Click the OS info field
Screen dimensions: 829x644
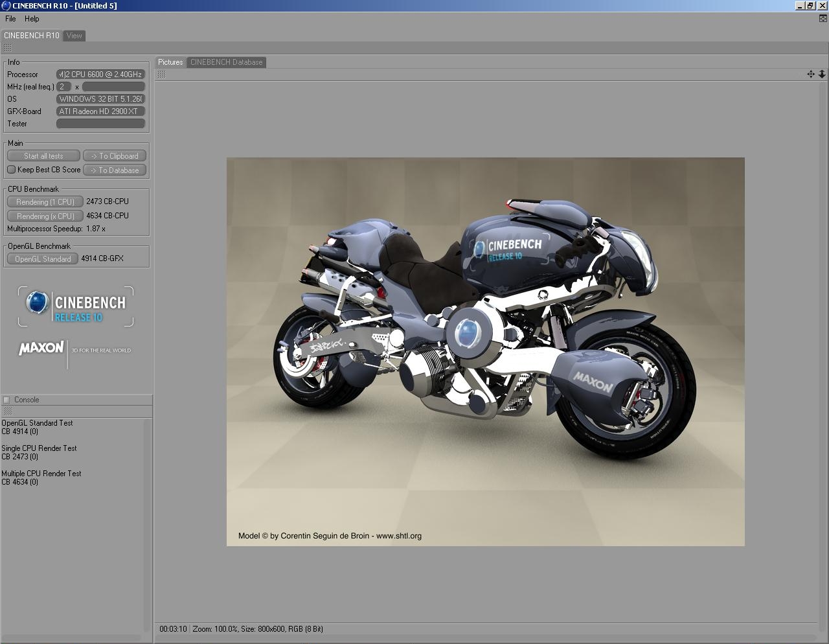click(100, 99)
